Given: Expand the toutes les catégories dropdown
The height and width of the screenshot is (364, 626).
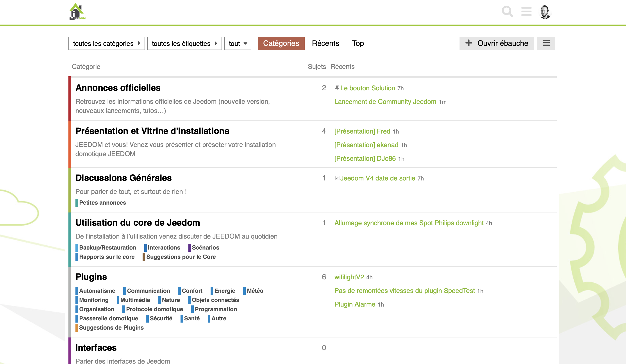Looking at the screenshot, I should click(107, 43).
